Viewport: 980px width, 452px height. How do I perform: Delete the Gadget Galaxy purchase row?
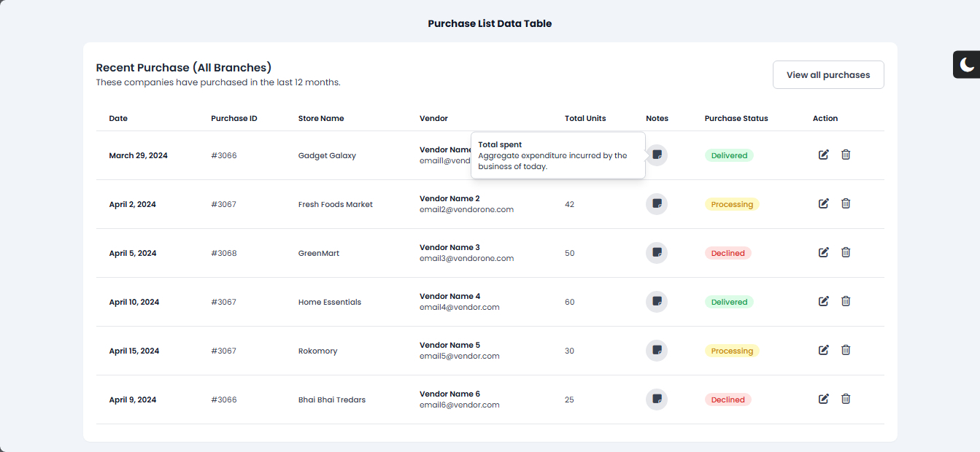click(846, 155)
